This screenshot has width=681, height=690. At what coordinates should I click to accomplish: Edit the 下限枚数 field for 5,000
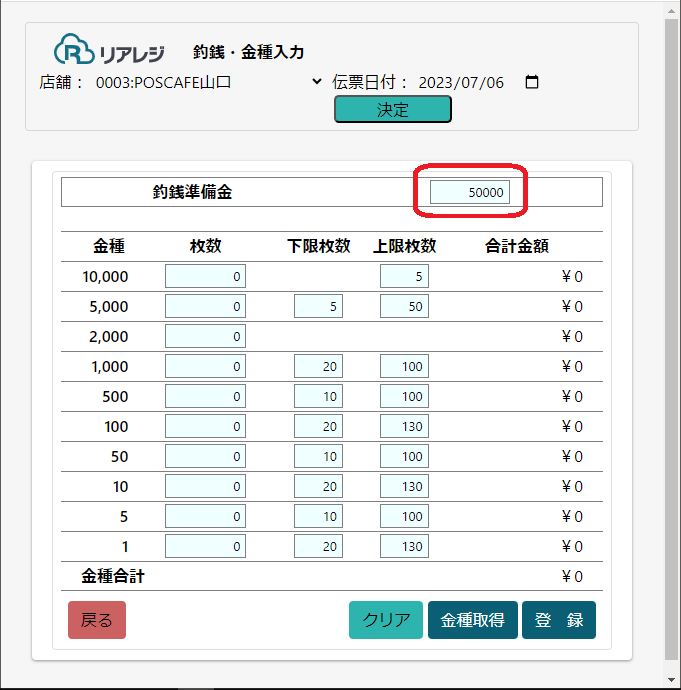pyautogui.click(x=319, y=306)
